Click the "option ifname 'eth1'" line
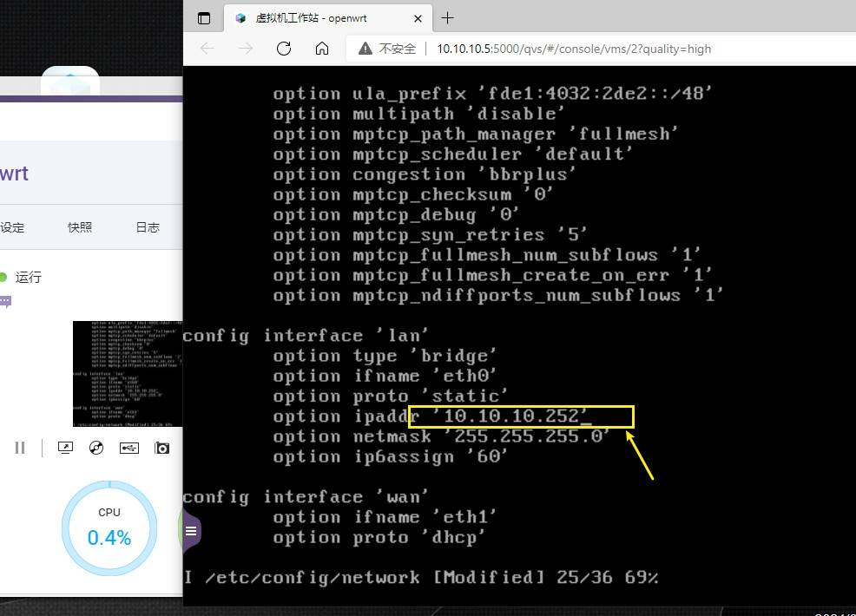Viewport: 856px width, 616px height. pos(385,517)
